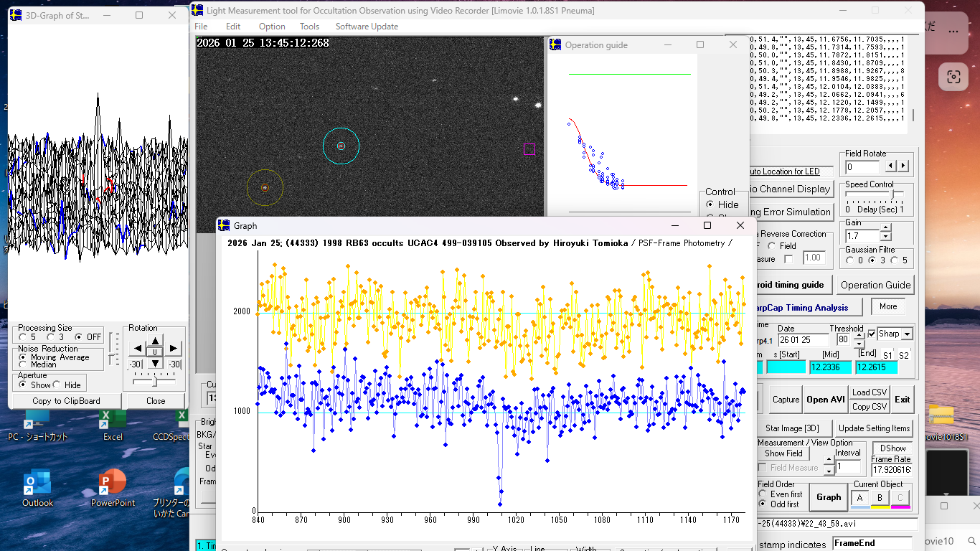
Task: Select Median noise reduction option
Action: 23,364
